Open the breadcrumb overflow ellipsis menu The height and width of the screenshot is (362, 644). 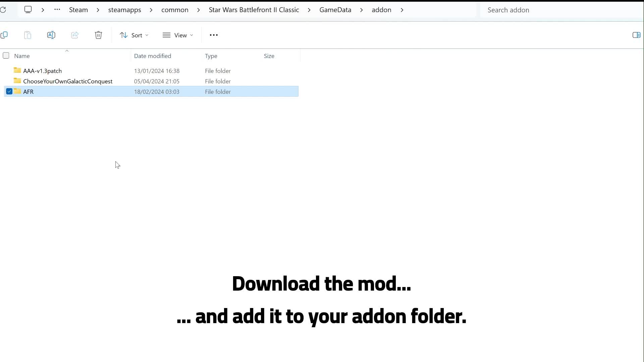point(57,9)
